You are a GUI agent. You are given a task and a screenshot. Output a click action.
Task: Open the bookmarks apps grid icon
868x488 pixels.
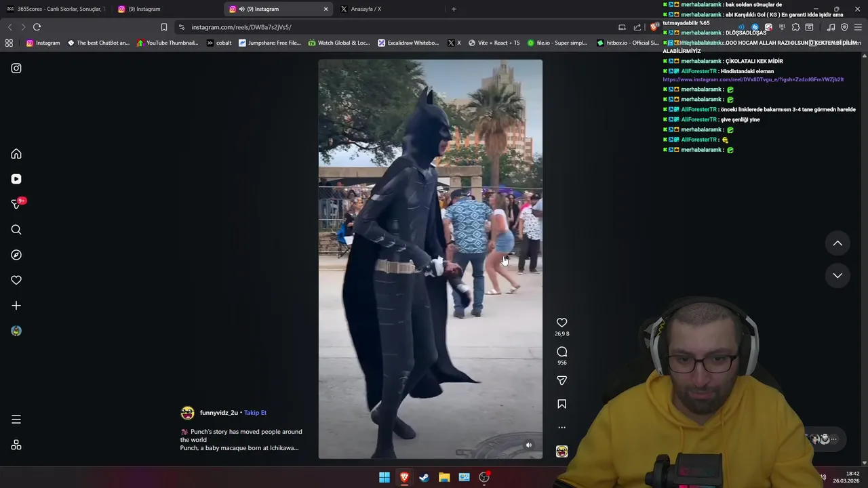click(9, 43)
